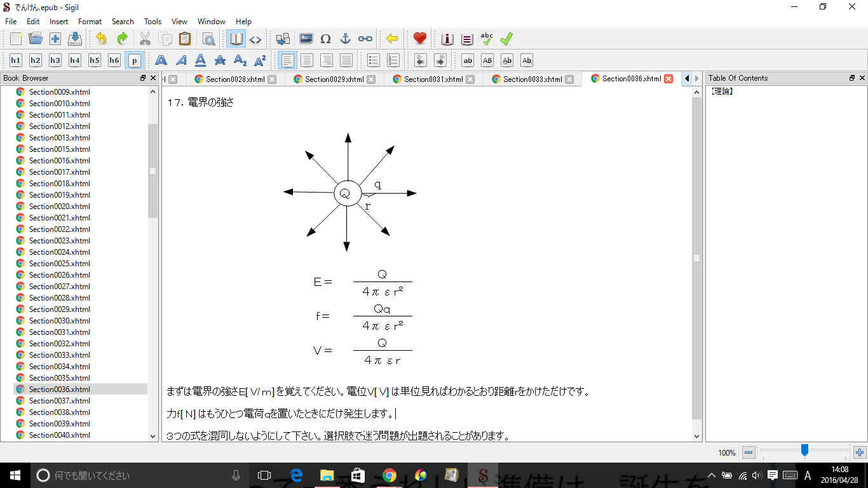This screenshot has width=868, height=488.
Task: Close the Section0036.xhtml tab
Action: pos(668,79)
